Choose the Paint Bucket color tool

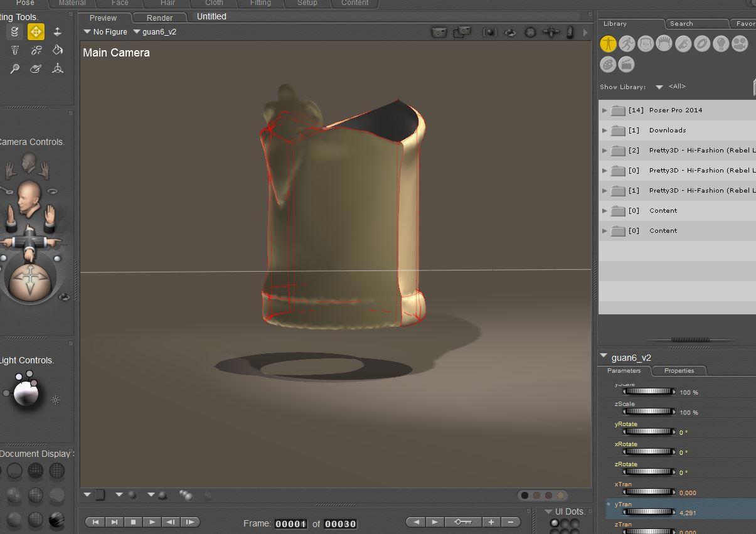tap(57, 50)
